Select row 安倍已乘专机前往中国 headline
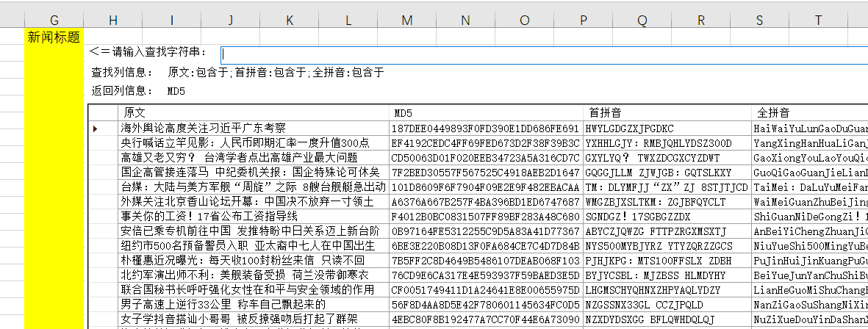Viewport: 868px width, 329px height. click(254, 231)
